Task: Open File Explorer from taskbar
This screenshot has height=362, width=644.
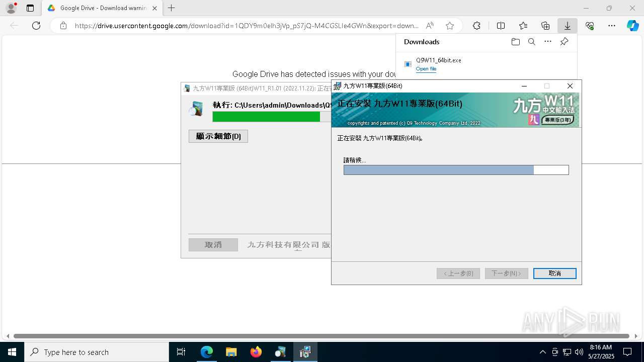Action: click(231, 352)
